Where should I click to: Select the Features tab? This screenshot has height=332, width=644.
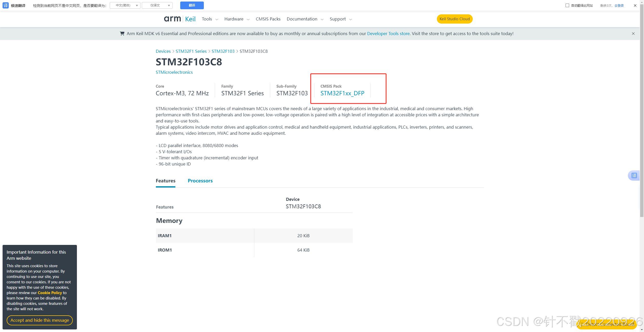tap(166, 181)
